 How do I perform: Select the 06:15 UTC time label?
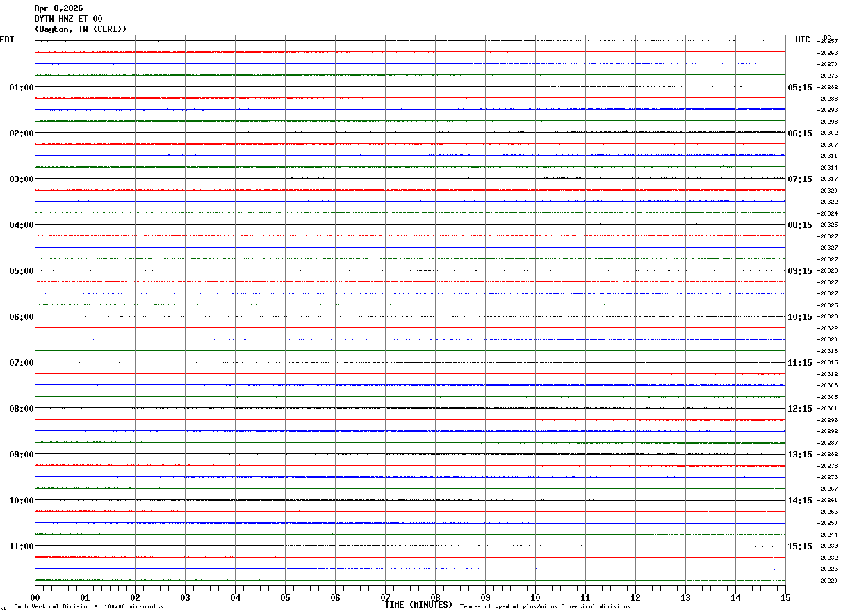(x=800, y=133)
